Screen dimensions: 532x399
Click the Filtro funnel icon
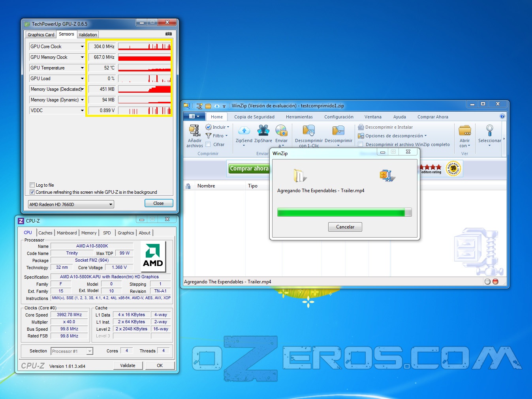(x=209, y=136)
